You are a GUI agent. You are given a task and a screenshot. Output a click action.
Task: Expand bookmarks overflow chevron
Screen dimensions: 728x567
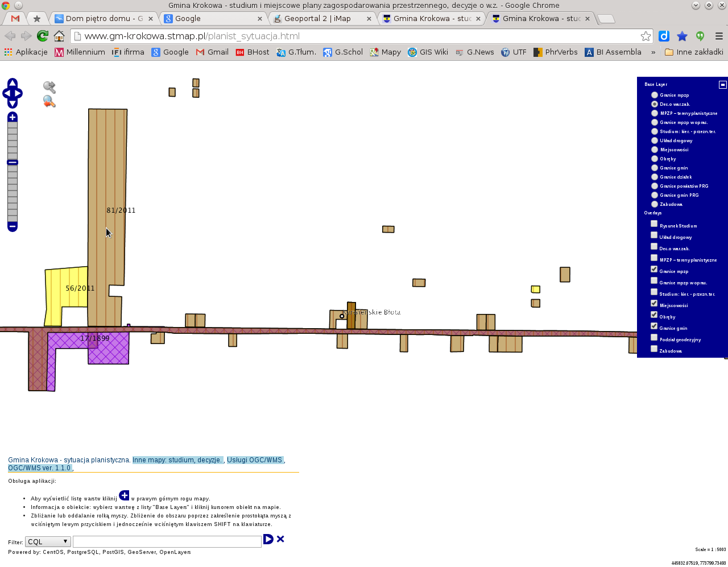(x=653, y=52)
